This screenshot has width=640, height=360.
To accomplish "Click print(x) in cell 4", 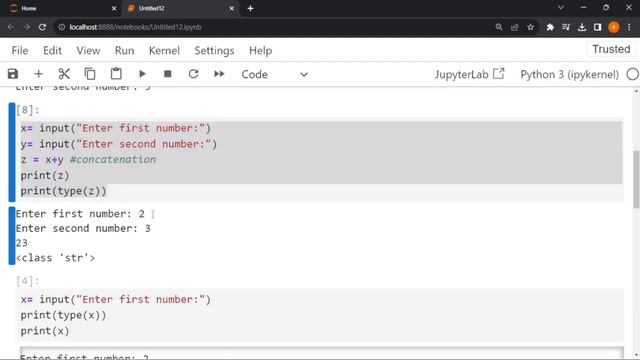I will [x=45, y=331].
